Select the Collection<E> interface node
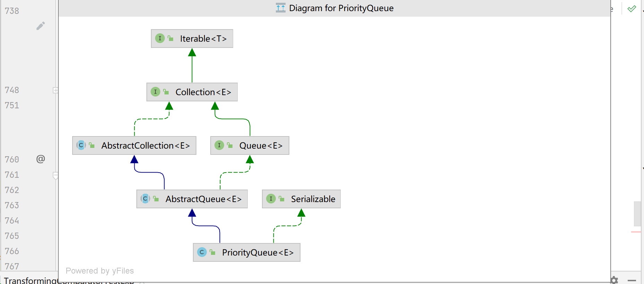This screenshot has height=284, width=644. (192, 92)
